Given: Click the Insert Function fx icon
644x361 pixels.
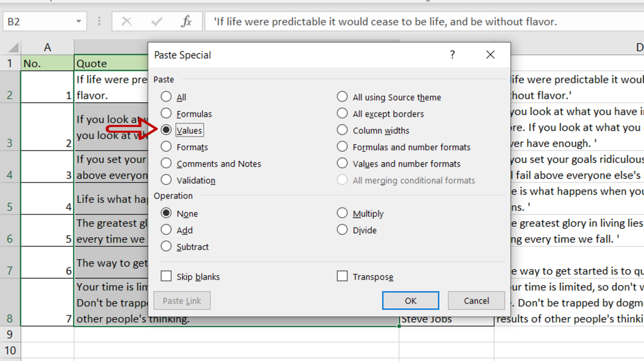Looking at the screenshot, I should click(186, 21).
